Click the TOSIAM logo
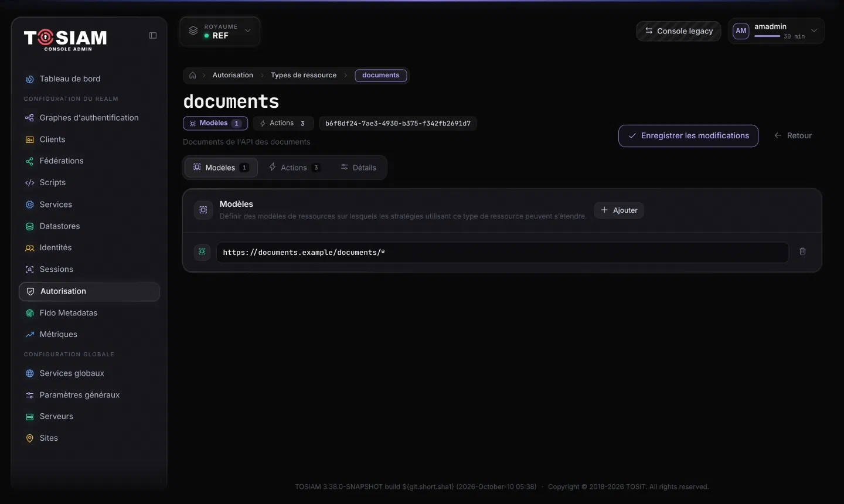 66,39
